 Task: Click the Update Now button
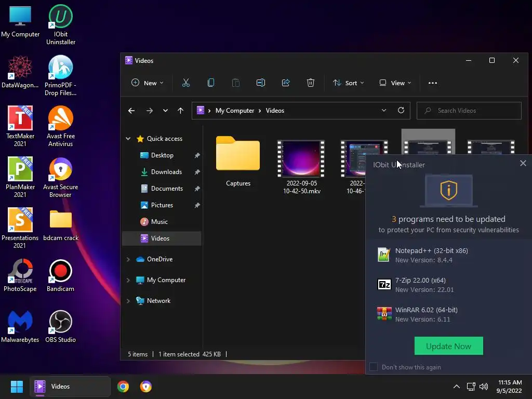pos(448,346)
